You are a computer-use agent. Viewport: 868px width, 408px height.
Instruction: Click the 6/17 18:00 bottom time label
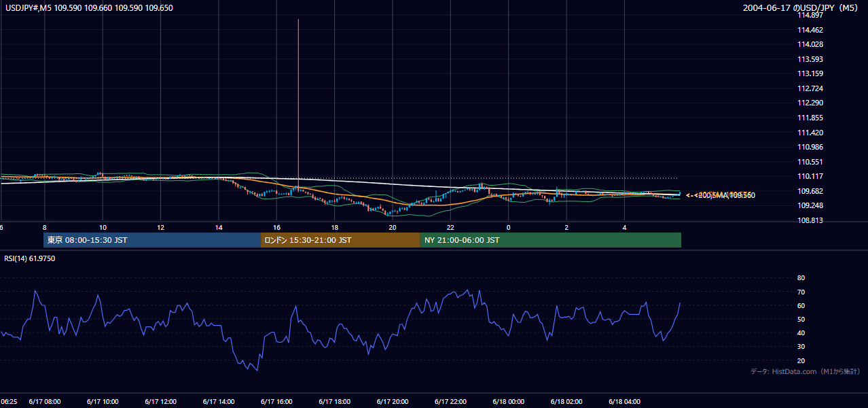[335, 401]
